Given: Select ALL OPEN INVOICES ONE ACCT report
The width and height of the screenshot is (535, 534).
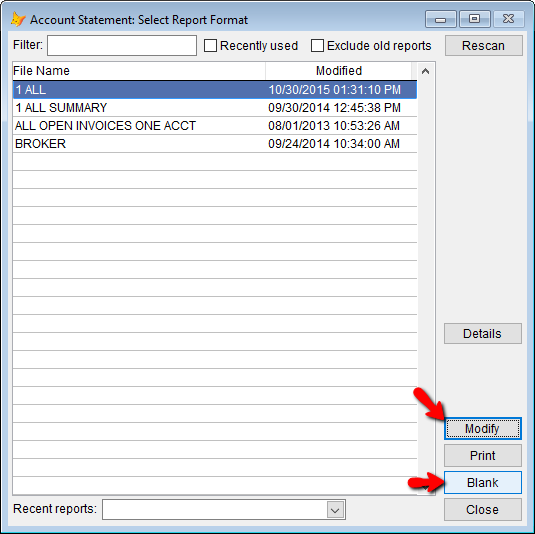Looking at the screenshot, I should 215,126.
